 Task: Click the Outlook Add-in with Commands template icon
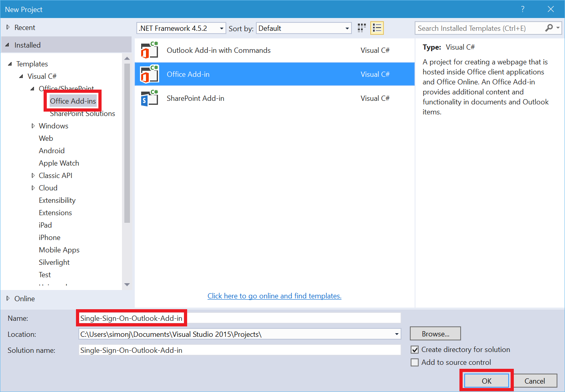coord(150,50)
